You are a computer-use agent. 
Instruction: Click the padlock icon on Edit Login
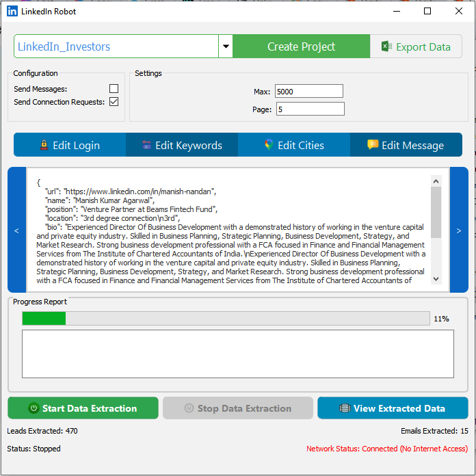click(x=44, y=145)
